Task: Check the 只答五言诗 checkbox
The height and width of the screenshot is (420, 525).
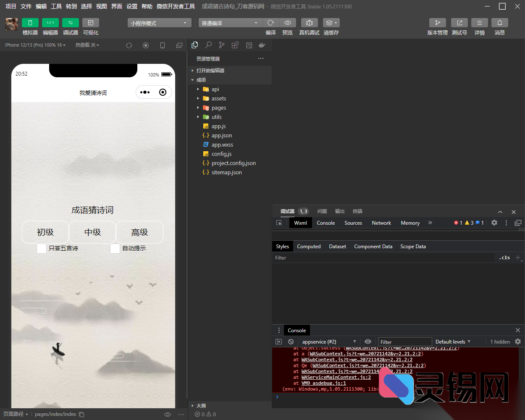Action: click(x=41, y=248)
